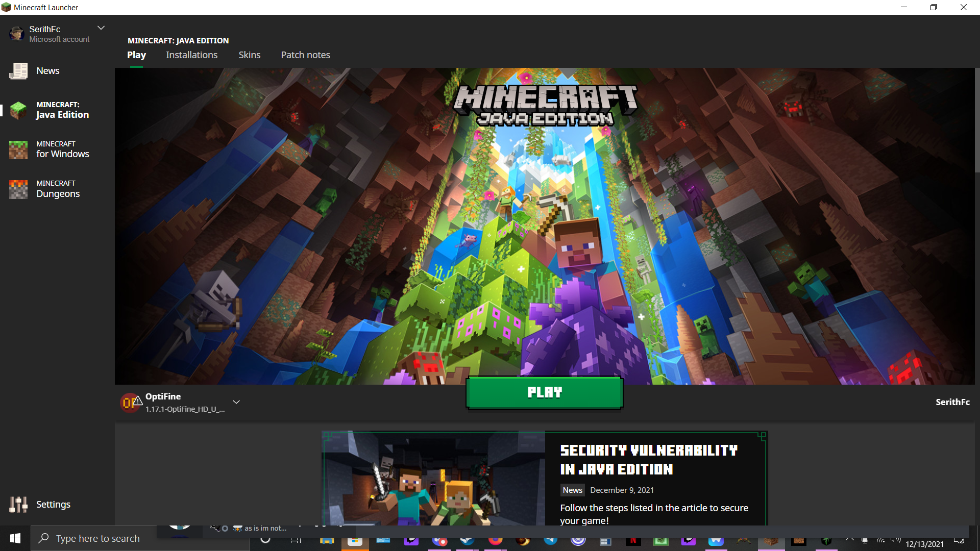980x551 pixels.
Task: Click the News tag on article
Action: click(x=572, y=490)
